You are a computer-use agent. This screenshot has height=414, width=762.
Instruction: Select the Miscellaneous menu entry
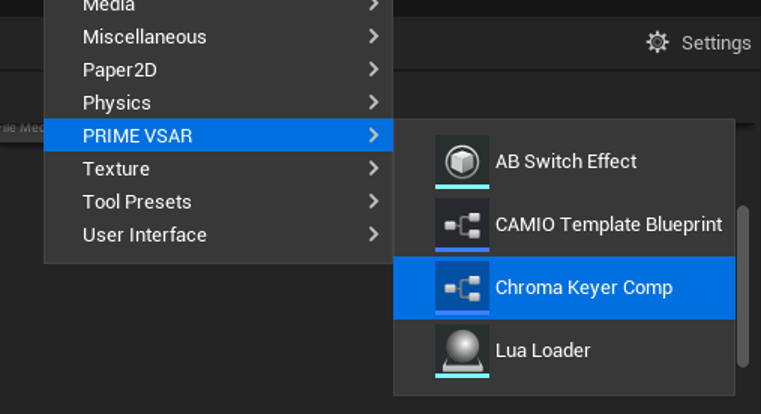[x=144, y=37]
